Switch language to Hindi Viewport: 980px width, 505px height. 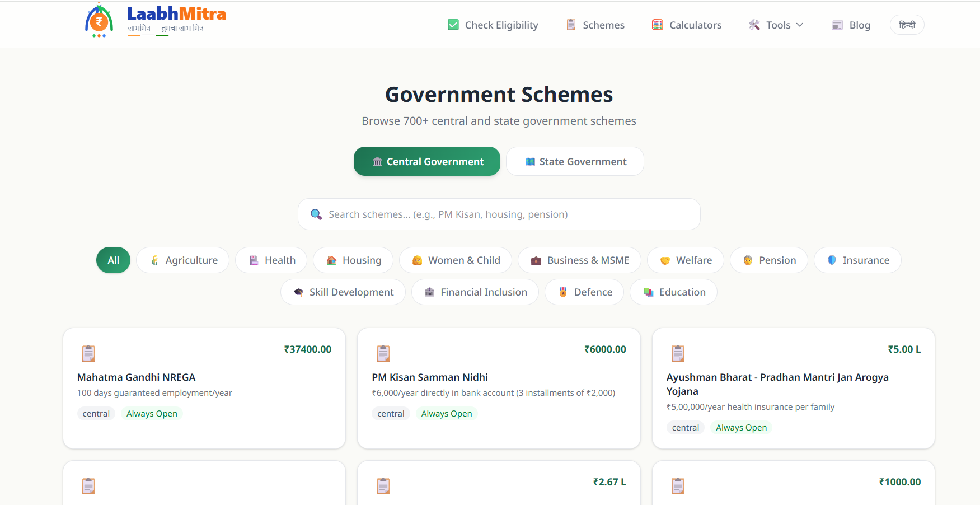907,25
